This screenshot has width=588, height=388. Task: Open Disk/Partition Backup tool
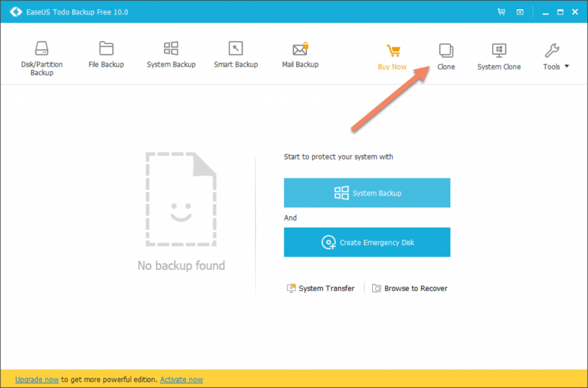[x=41, y=58]
